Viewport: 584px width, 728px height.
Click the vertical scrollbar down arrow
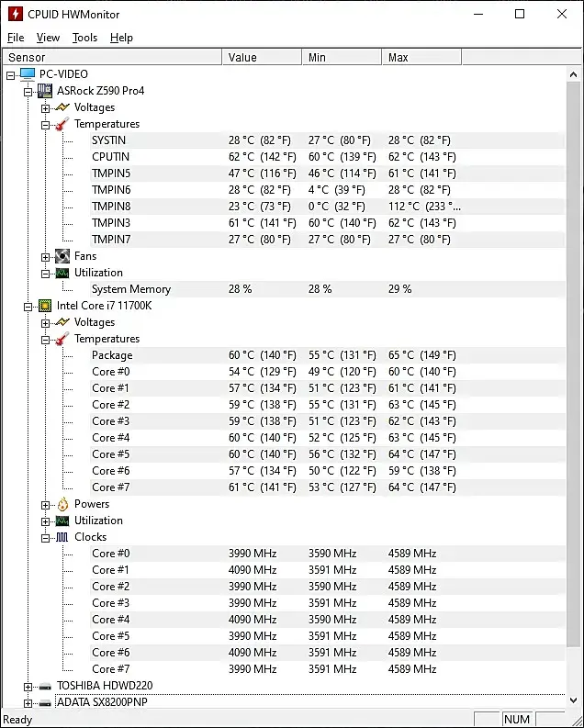pyautogui.click(x=575, y=702)
